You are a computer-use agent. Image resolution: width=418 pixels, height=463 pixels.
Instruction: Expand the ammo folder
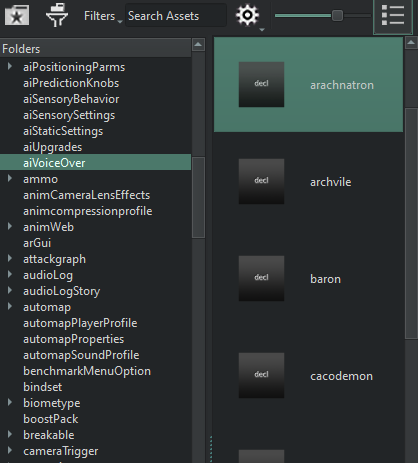(x=10, y=179)
